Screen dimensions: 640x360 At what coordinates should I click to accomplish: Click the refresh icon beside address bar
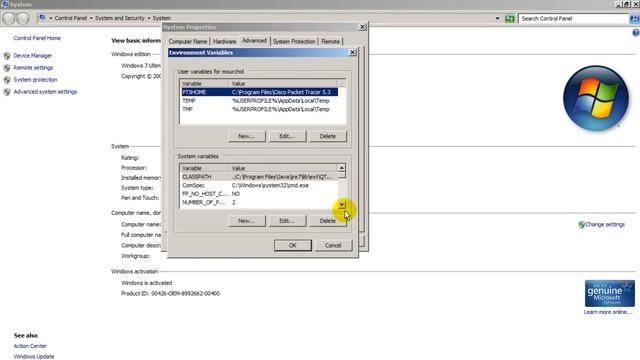pos(509,18)
